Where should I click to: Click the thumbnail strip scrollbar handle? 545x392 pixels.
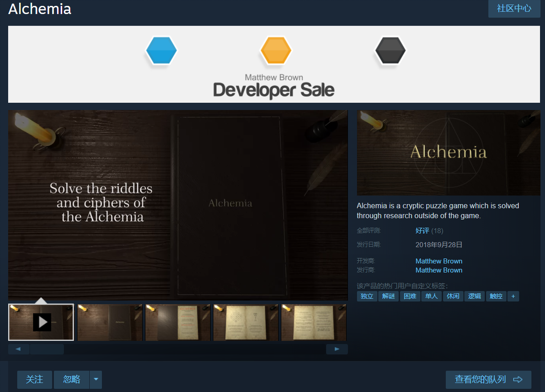tap(47, 349)
